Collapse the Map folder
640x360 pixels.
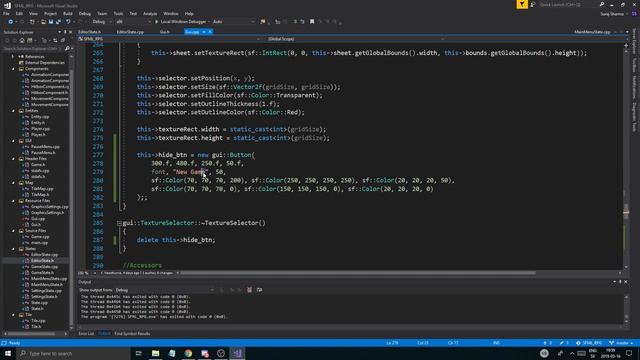click(x=13, y=183)
